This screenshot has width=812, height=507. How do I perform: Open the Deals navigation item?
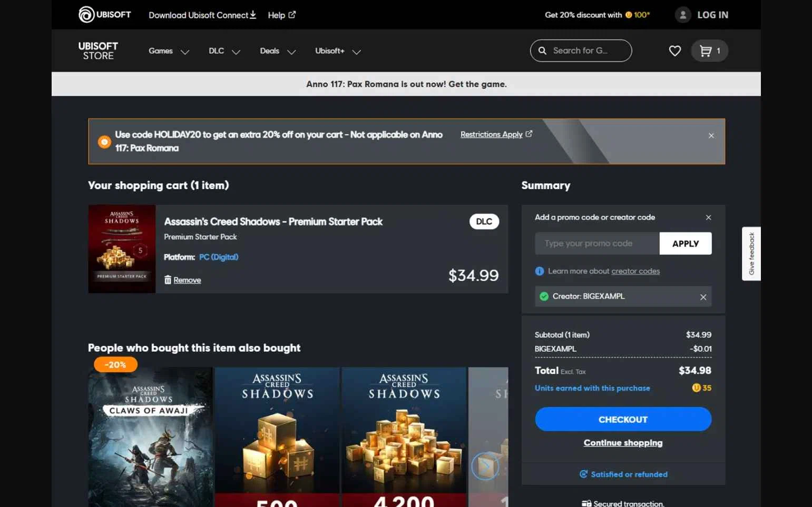(x=269, y=51)
